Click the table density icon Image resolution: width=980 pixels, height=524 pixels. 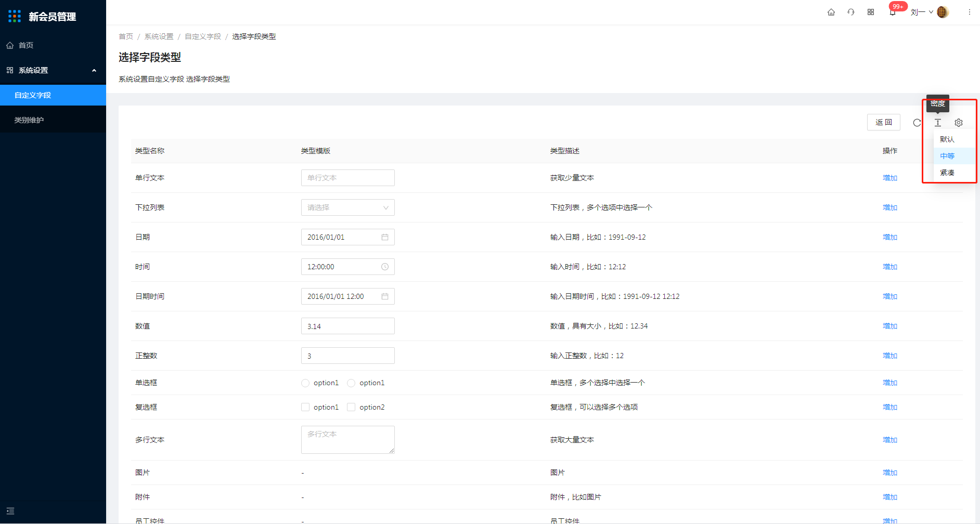pos(938,123)
